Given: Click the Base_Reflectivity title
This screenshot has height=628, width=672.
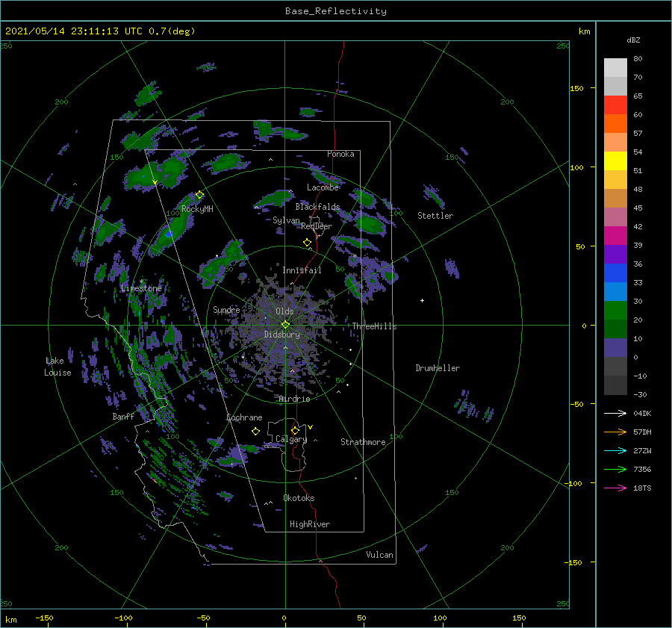Looking at the screenshot, I should click(x=336, y=11).
